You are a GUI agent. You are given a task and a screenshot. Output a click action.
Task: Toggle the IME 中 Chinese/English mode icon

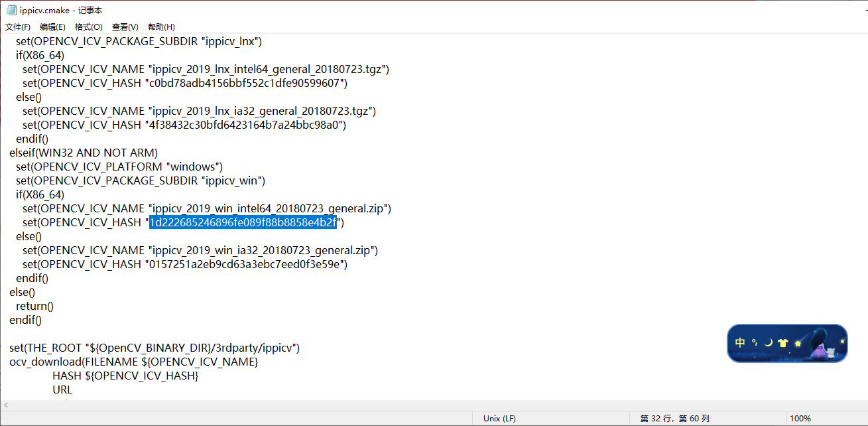(x=740, y=343)
